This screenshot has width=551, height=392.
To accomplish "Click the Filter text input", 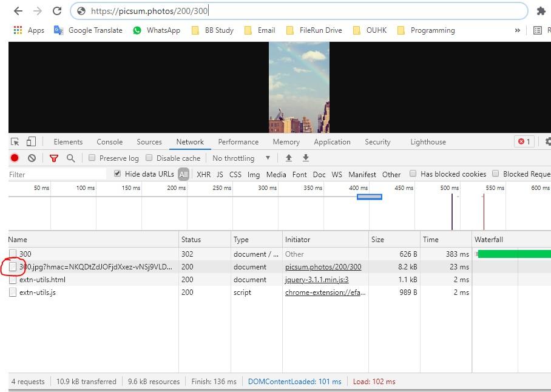I will pos(57,174).
